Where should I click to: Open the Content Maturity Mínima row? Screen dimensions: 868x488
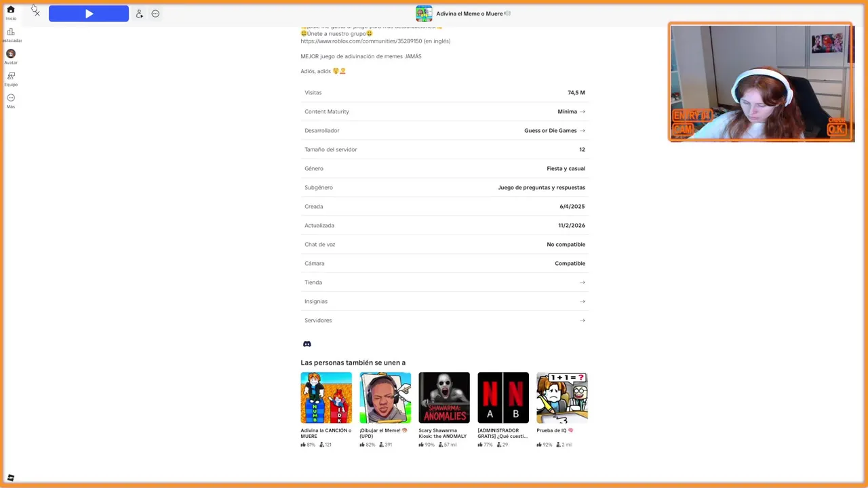click(445, 111)
